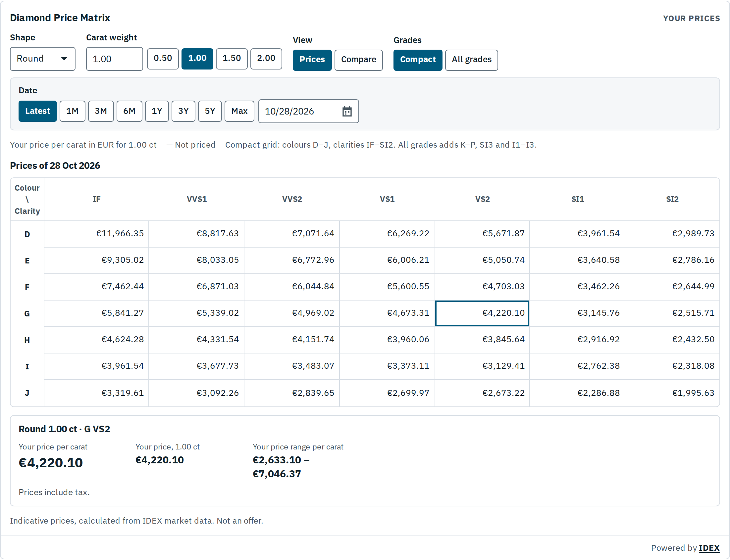Viewport: 730px width, 560px height.
Task: Select the I SI1 price €2,762.38
Action: coord(577,366)
